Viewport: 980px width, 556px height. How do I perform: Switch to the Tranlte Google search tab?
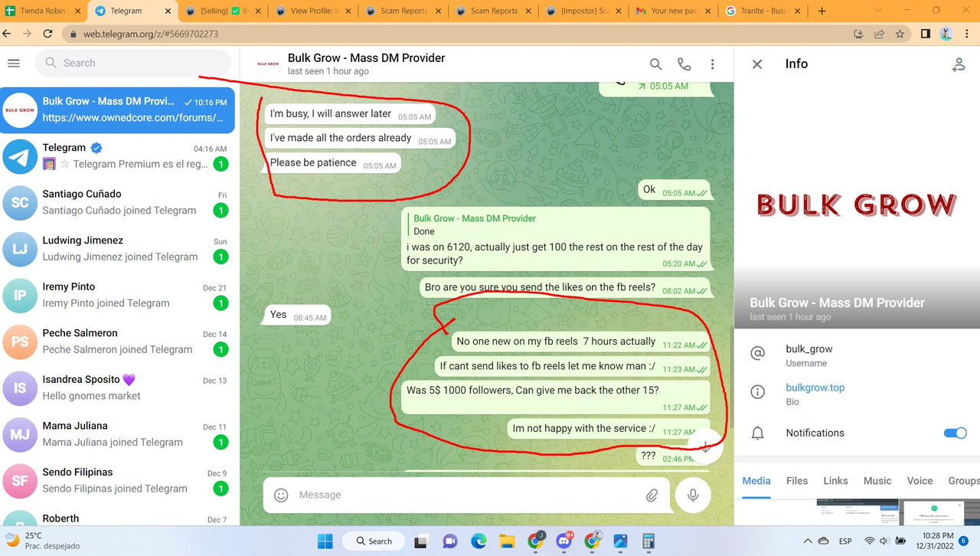point(762,11)
